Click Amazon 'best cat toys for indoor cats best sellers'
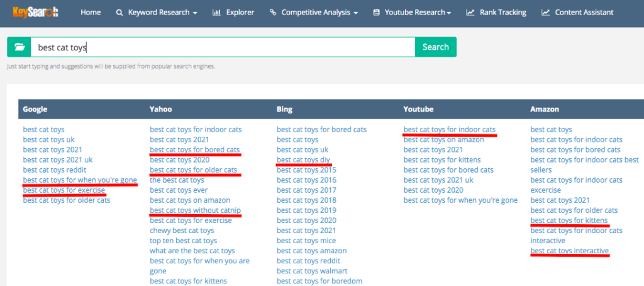The width and height of the screenshot is (644, 286). click(x=585, y=164)
